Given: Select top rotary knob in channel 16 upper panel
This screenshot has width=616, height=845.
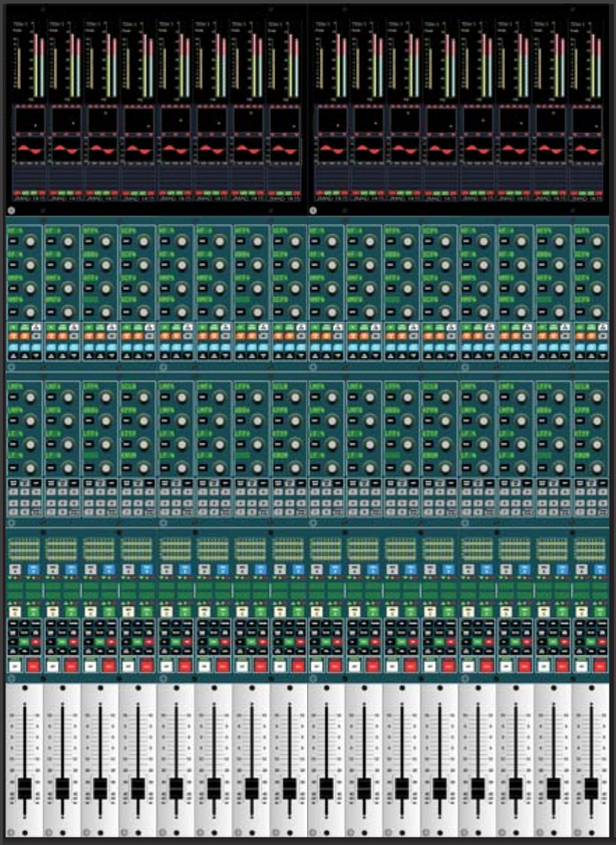Looking at the screenshot, I should click(597, 241).
